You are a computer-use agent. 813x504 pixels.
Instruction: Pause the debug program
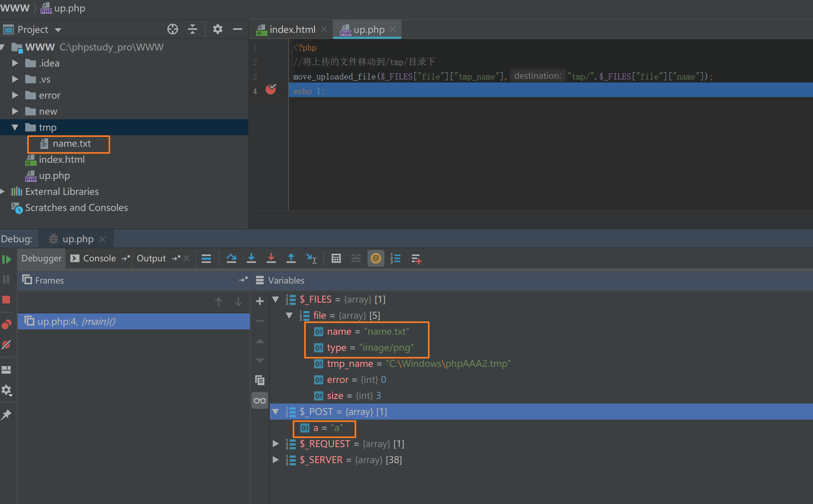[6, 279]
